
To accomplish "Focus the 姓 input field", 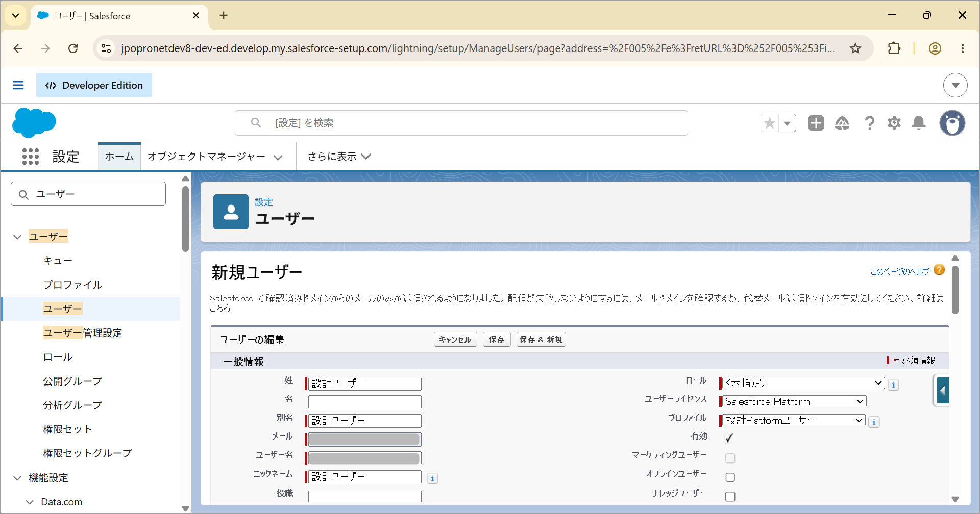I will coord(365,383).
